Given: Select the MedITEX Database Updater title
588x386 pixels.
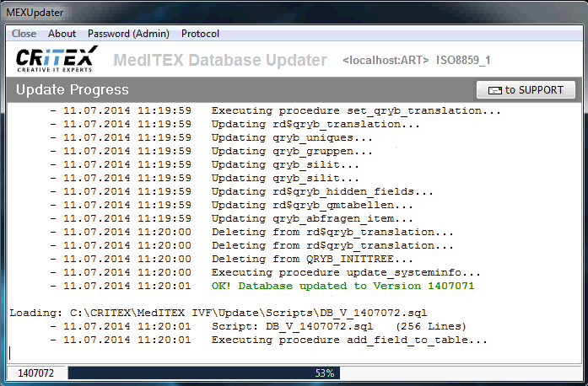Looking at the screenshot, I should (220, 60).
